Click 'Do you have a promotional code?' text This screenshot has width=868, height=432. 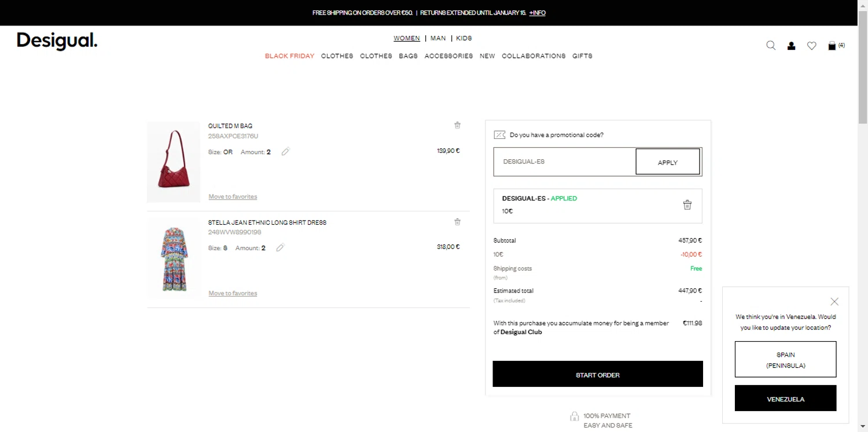(x=556, y=135)
